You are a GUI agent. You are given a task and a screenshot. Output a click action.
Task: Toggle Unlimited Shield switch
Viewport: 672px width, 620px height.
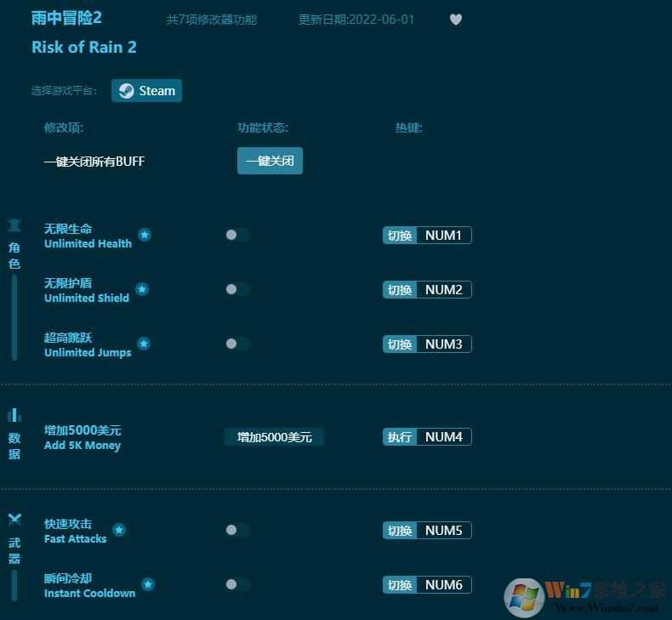click(x=237, y=289)
